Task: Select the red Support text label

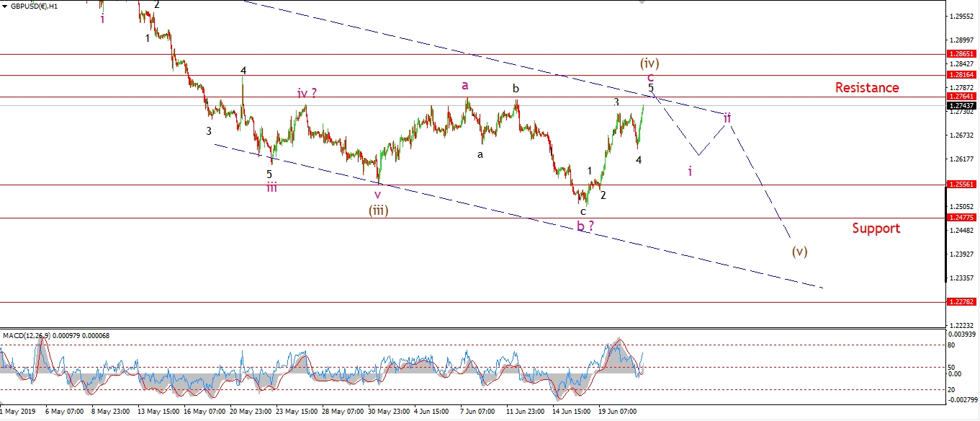Action: coord(876,228)
